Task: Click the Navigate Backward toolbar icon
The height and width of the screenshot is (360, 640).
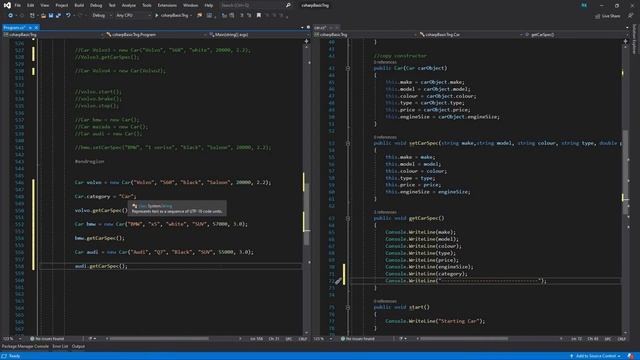Action: click(x=11, y=16)
